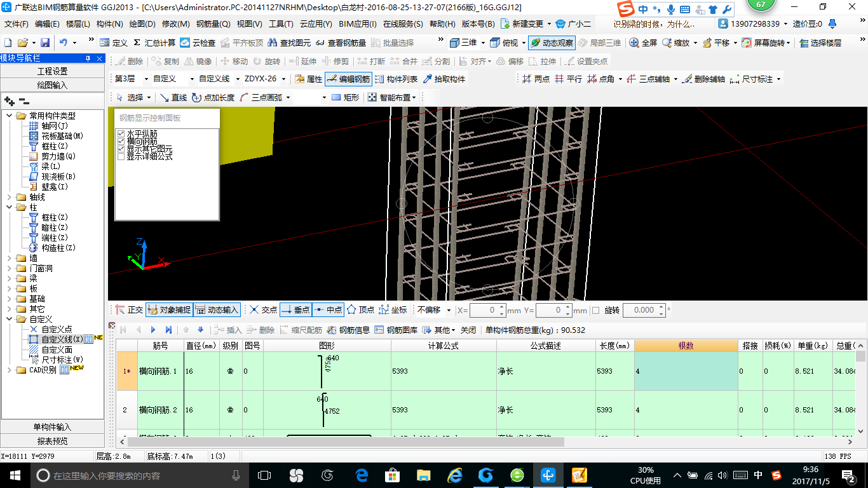Click 钢筋信息 rebar info button
The height and width of the screenshot is (488, 868).
pos(348,330)
